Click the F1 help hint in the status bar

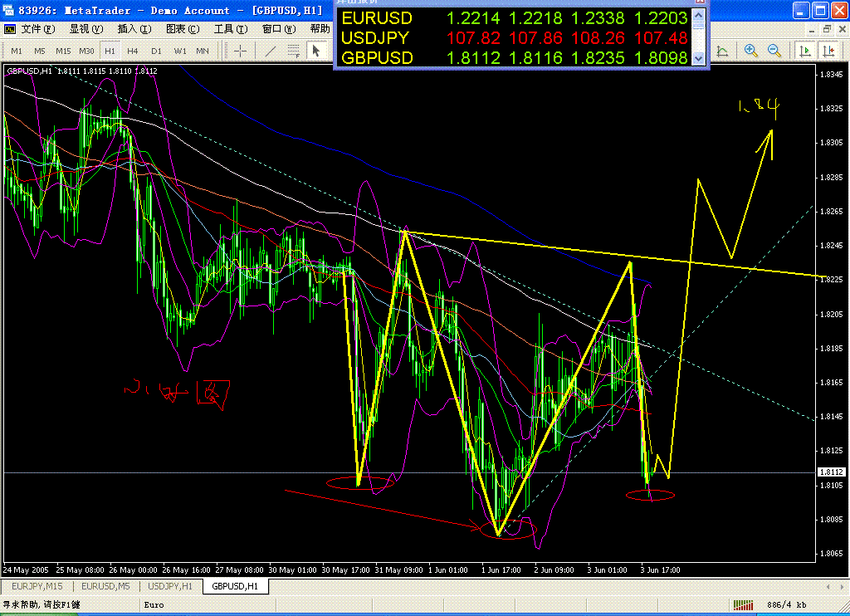click(x=42, y=604)
